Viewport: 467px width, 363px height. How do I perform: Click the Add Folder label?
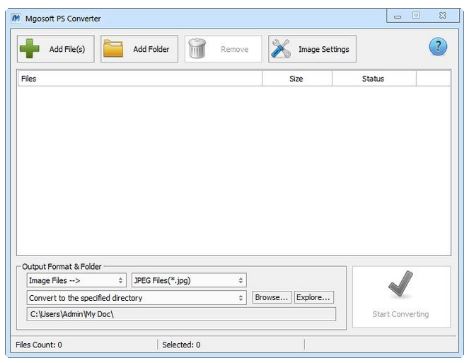tap(151, 49)
